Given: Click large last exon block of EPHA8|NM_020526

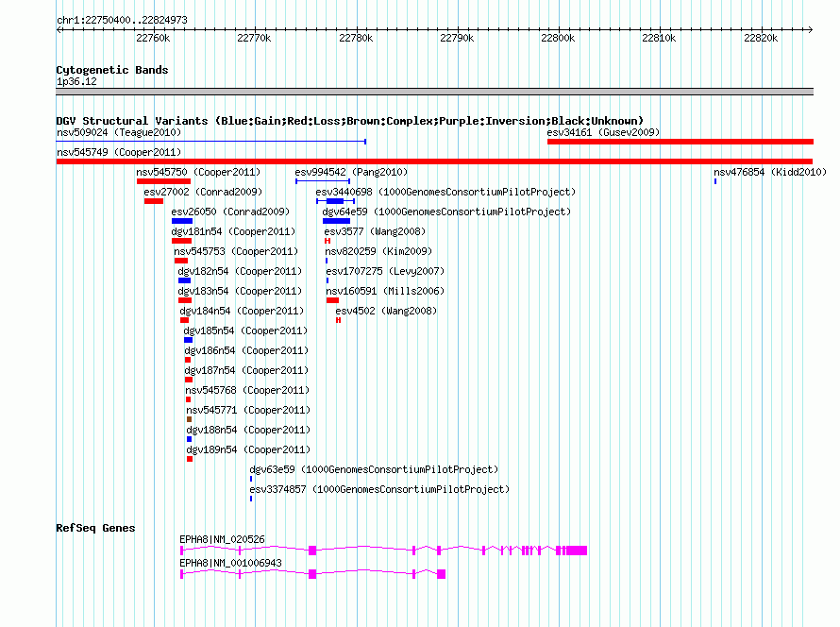Looking at the screenshot, I should pos(577,551).
